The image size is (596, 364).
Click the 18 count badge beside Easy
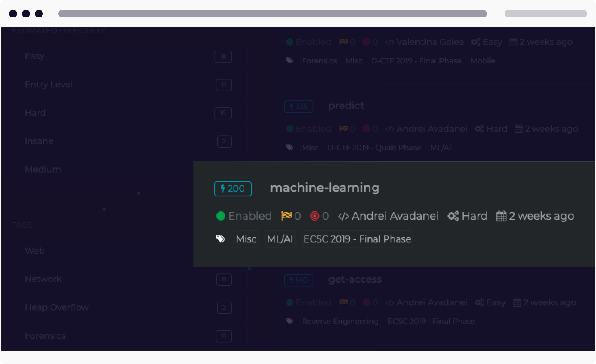(223, 57)
